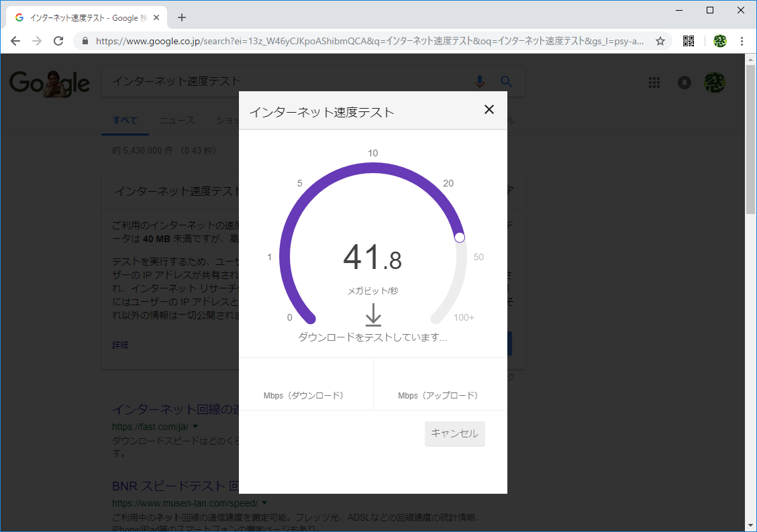This screenshot has width=757, height=532.
Task: Open the 詳細 link in the info box
Action: tap(119, 344)
